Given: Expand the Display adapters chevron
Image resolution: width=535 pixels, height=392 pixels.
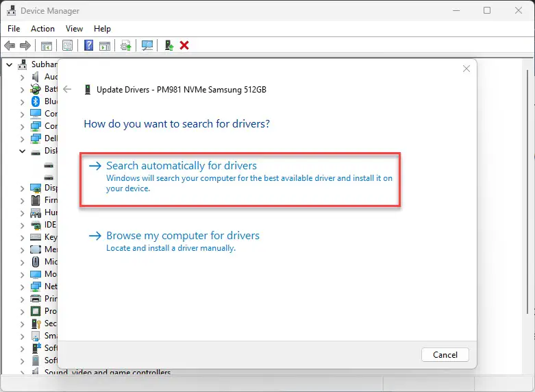Looking at the screenshot, I should pyautogui.click(x=22, y=188).
